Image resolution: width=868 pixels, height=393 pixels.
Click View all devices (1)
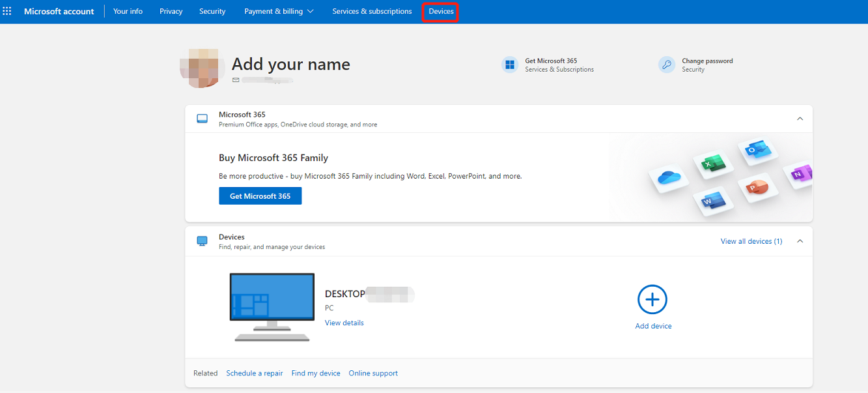point(751,240)
